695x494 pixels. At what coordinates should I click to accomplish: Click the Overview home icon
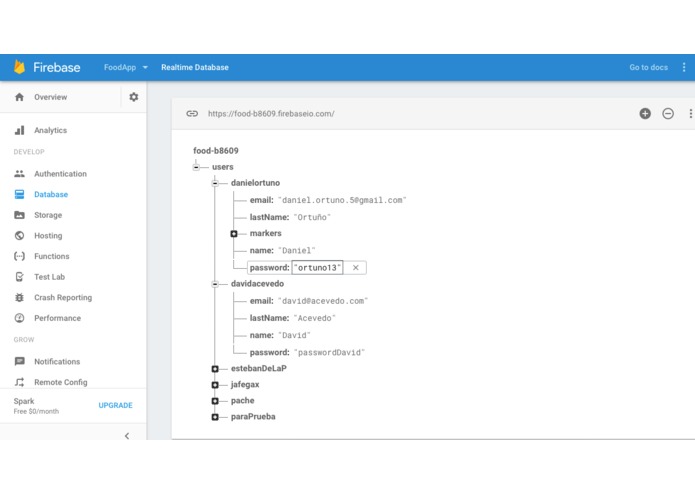point(19,97)
